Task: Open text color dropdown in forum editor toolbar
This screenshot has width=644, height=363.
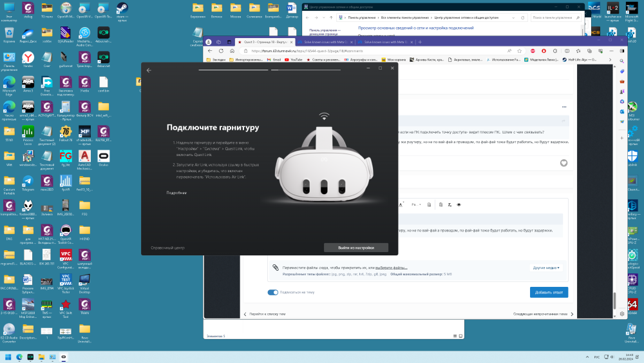Action: [401, 205]
